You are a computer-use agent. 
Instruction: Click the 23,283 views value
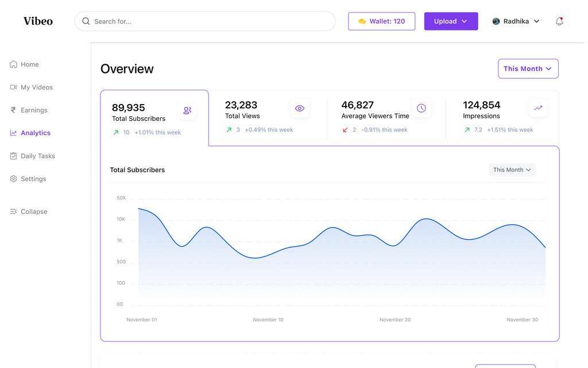tap(241, 105)
